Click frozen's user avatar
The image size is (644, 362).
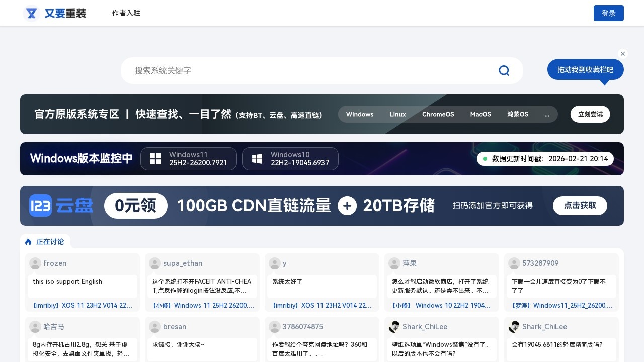click(x=35, y=263)
